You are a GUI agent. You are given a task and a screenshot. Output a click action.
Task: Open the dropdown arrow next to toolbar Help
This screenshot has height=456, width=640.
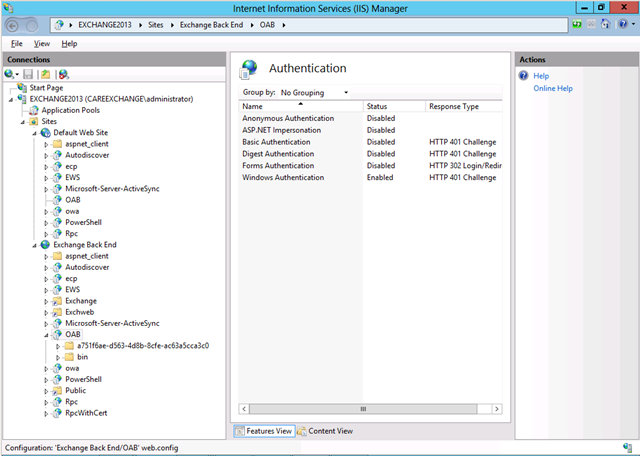(x=633, y=24)
